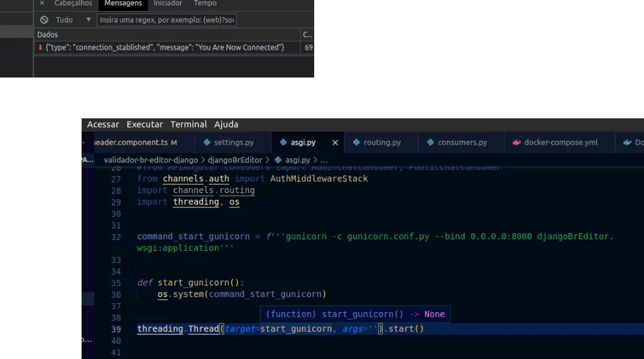644x359 pixels.
Task: Switch to the Cabeçalhos tab
Action: (x=73, y=3)
